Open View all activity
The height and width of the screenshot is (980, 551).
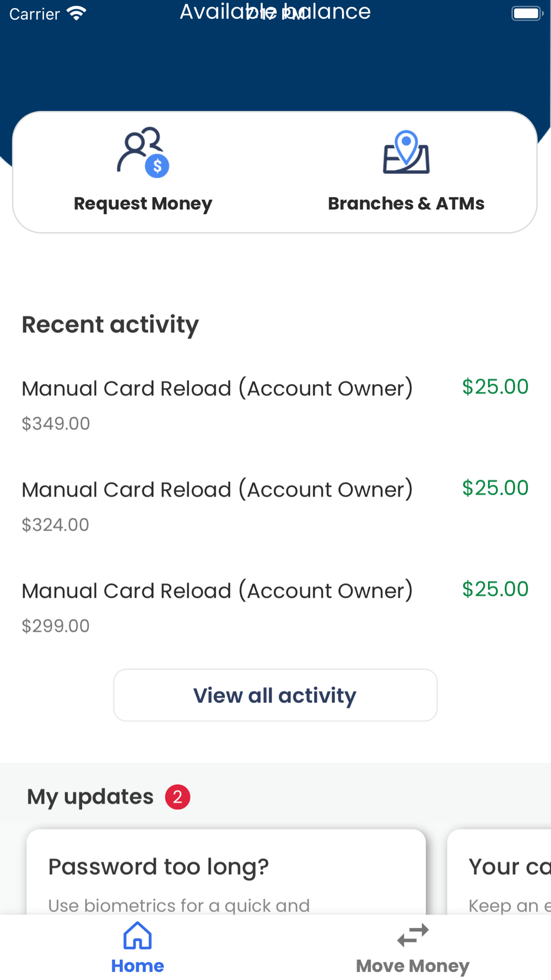coord(275,695)
